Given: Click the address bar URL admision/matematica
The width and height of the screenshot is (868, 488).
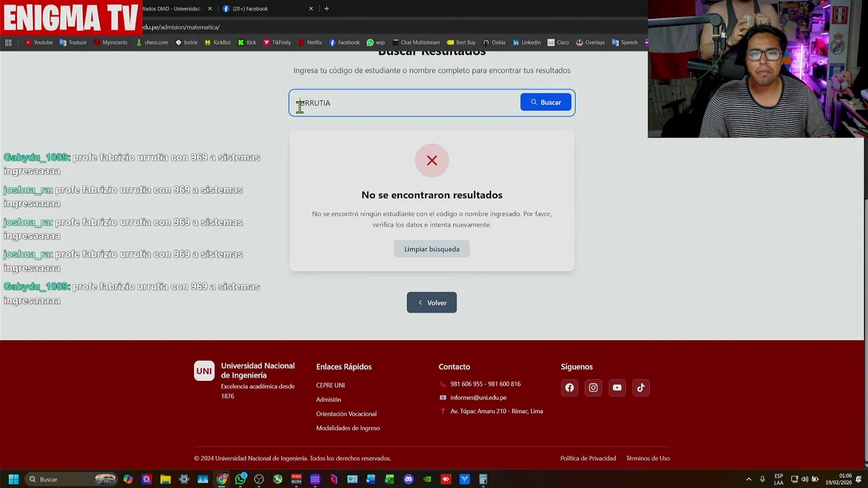Looking at the screenshot, I should tap(182, 27).
